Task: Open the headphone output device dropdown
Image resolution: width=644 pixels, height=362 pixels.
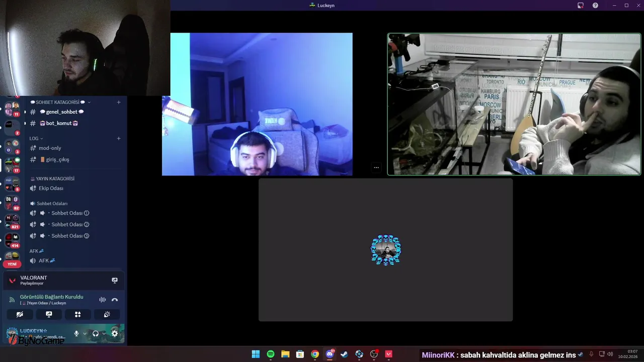Action: tap(104, 333)
